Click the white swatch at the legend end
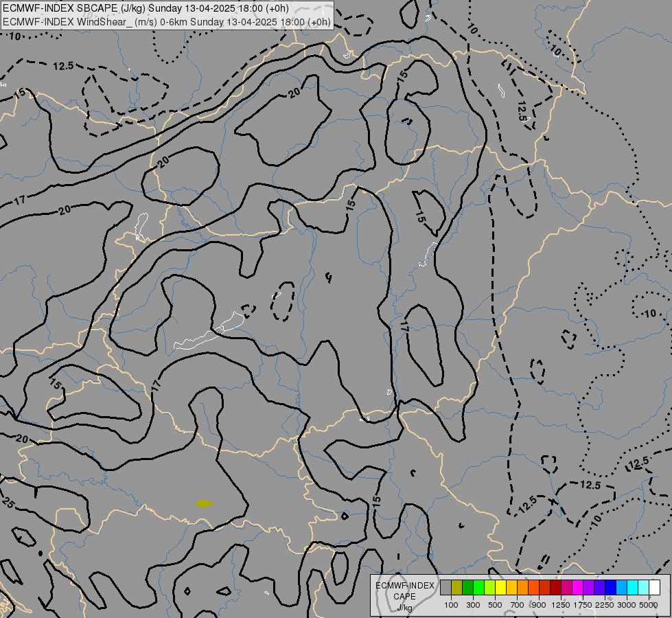 tap(654, 587)
